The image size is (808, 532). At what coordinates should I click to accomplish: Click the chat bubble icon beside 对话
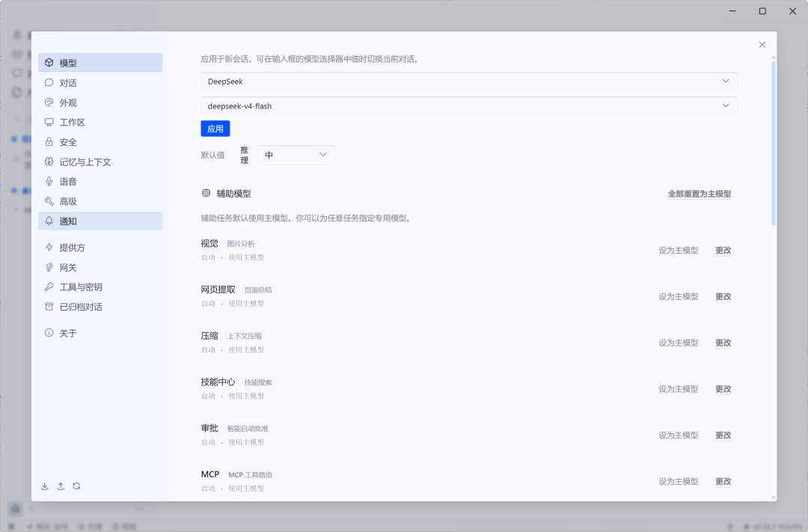click(49, 82)
